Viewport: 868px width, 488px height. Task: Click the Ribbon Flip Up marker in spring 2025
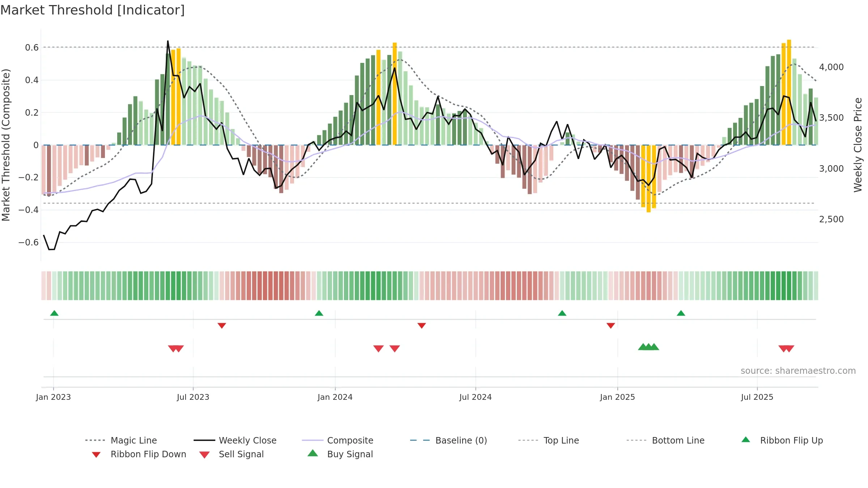tap(681, 313)
